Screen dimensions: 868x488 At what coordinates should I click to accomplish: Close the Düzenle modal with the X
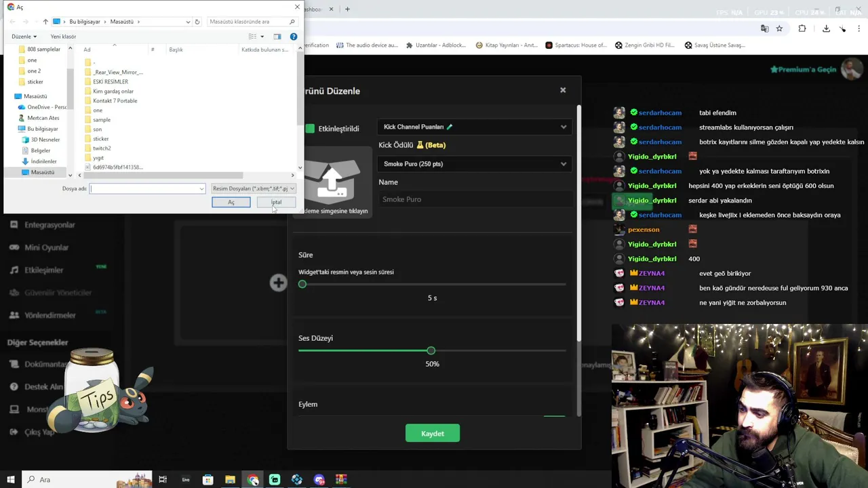563,90
